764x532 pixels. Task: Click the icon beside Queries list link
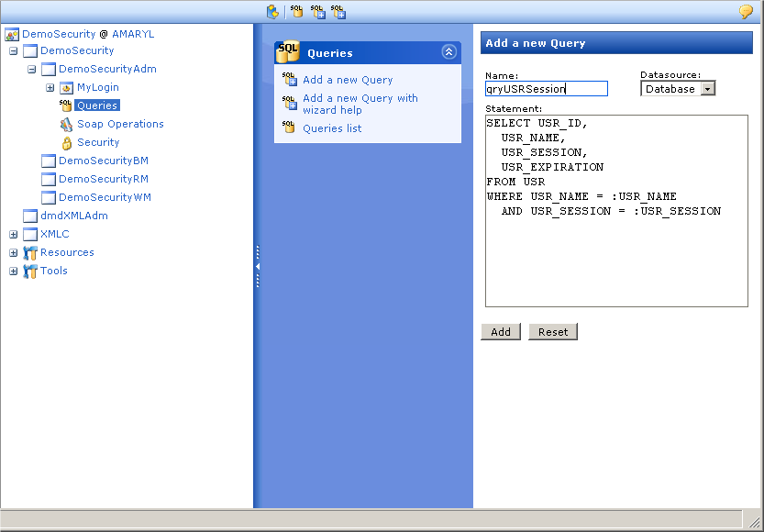[289, 128]
